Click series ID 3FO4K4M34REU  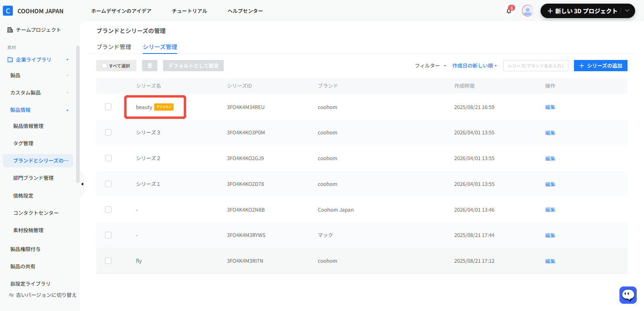pyautogui.click(x=246, y=107)
